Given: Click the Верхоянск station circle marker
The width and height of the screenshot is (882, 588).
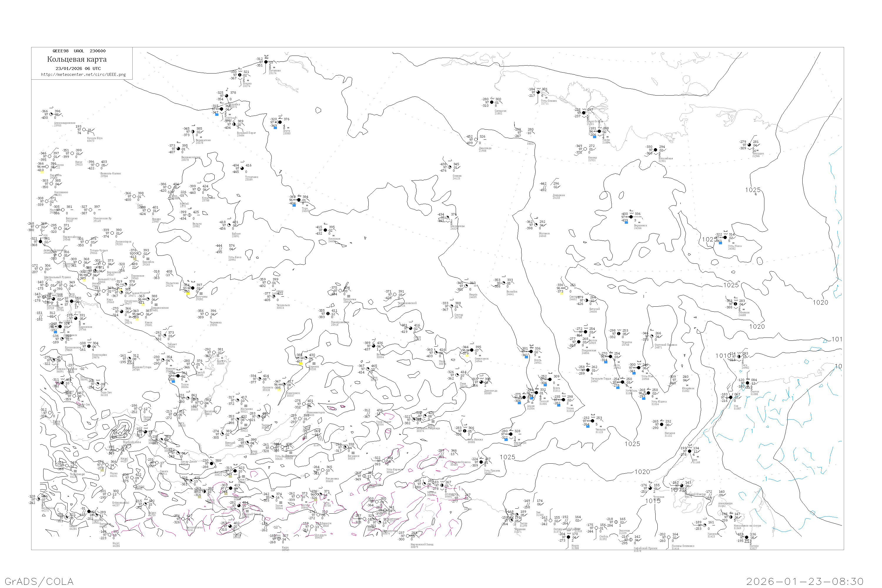Looking at the screenshot, I should (631, 217).
